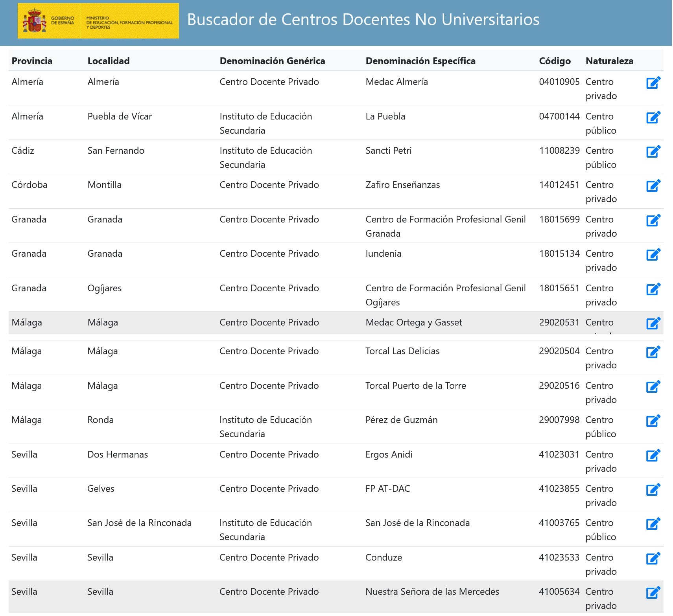Viewport: 673px width, 616px height.
Task: Click the Provincia column header
Action: tap(32, 61)
